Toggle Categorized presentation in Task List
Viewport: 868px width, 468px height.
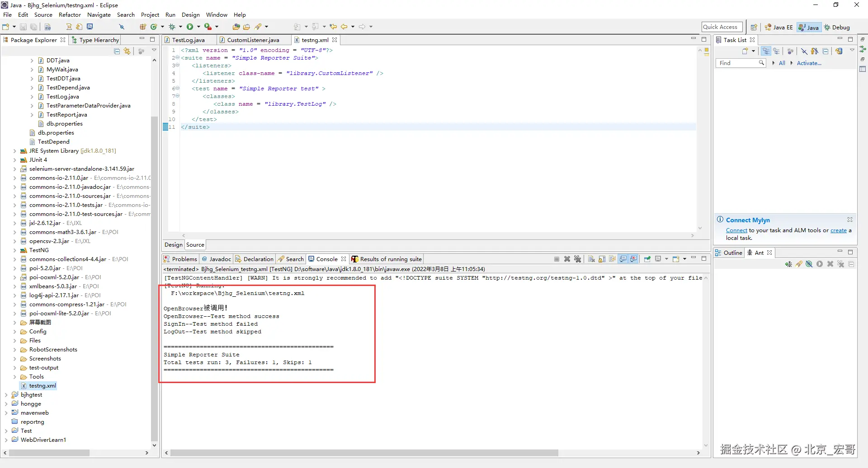766,51
